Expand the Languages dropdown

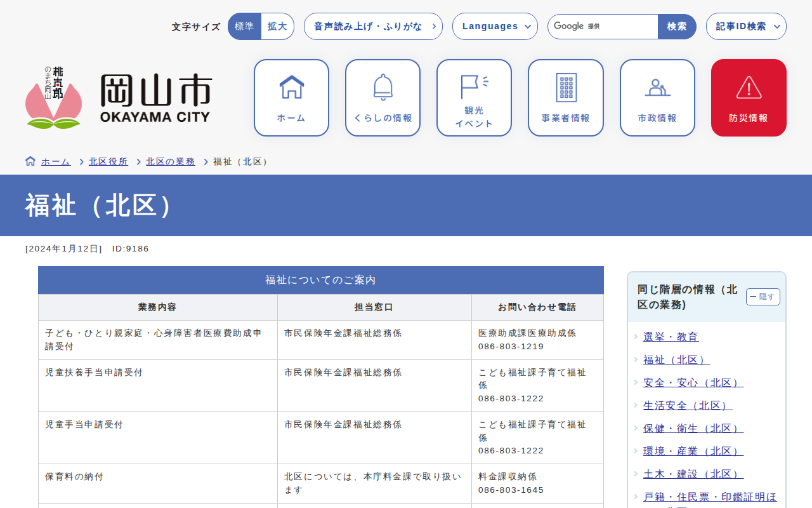[495, 27]
